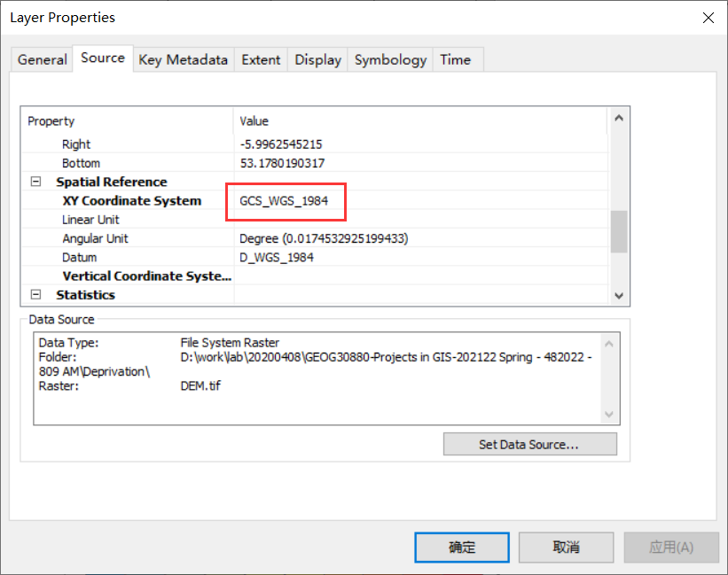728x575 pixels.
Task: Switch to the Symbology tab
Action: [x=390, y=59]
